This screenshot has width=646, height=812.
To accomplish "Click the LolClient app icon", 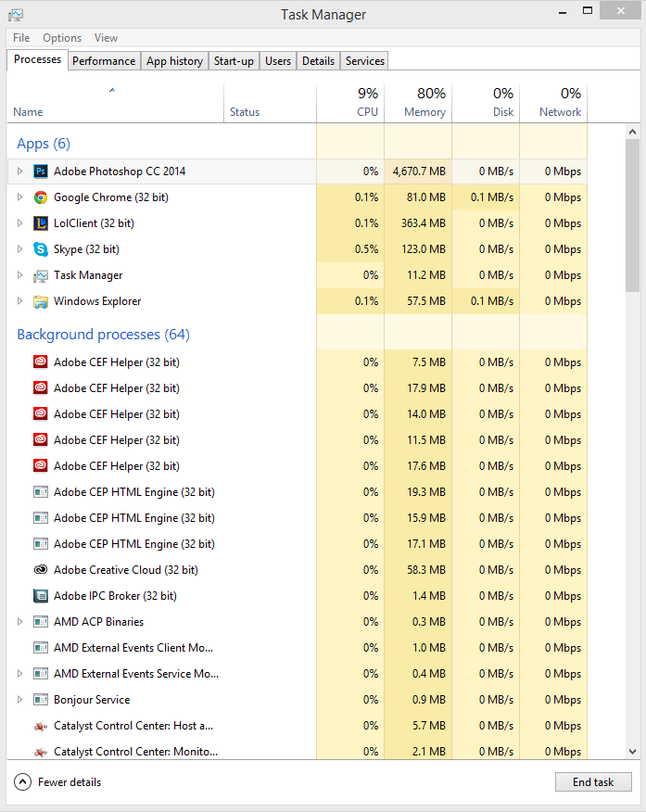I will (x=41, y=223).
